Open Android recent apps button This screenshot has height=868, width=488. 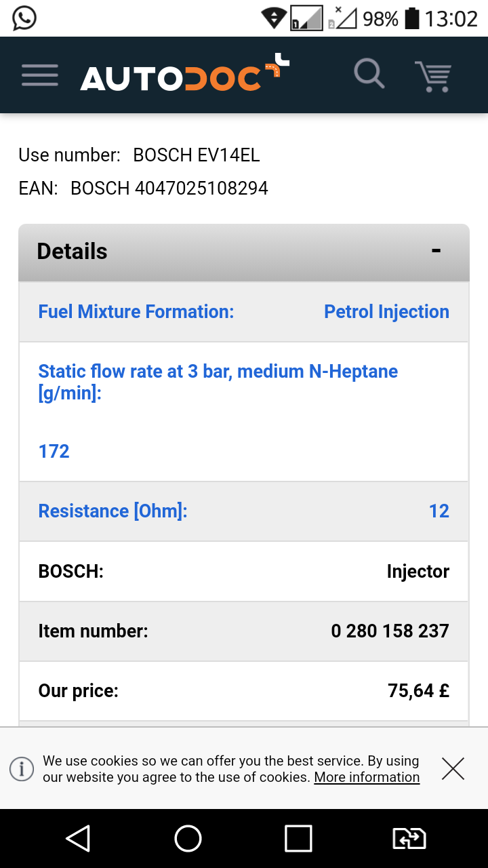[x=298, y=839]
